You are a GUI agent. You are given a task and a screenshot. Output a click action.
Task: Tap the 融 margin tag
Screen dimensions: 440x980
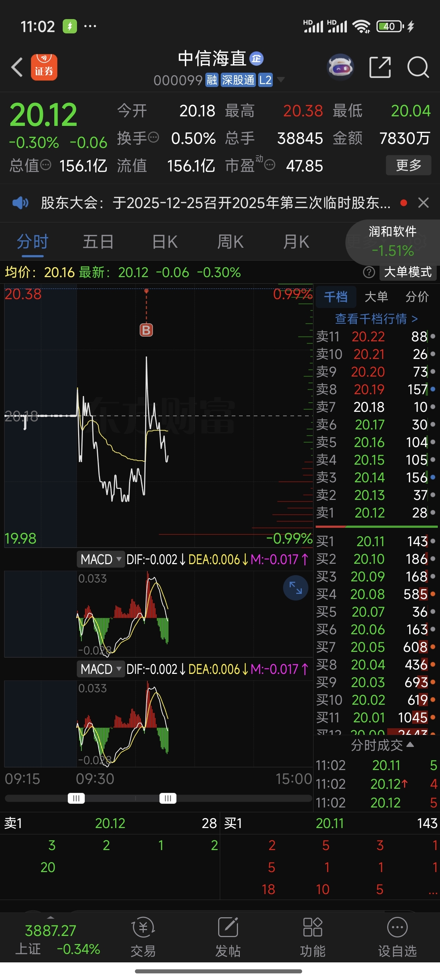click(212, 80)
